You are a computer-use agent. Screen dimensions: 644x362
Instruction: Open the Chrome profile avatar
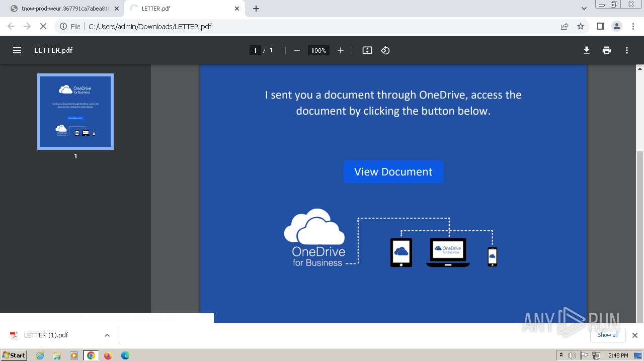tap(617, 26)
